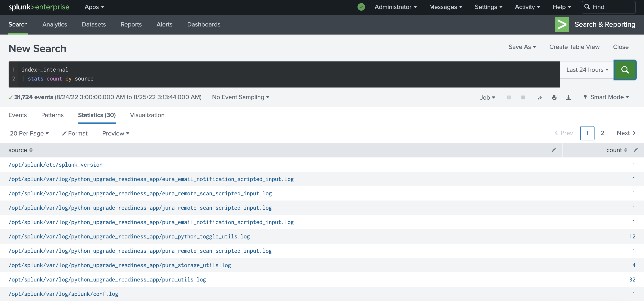Open the Administrator menu
644x301 pixels.
point(395,7)
